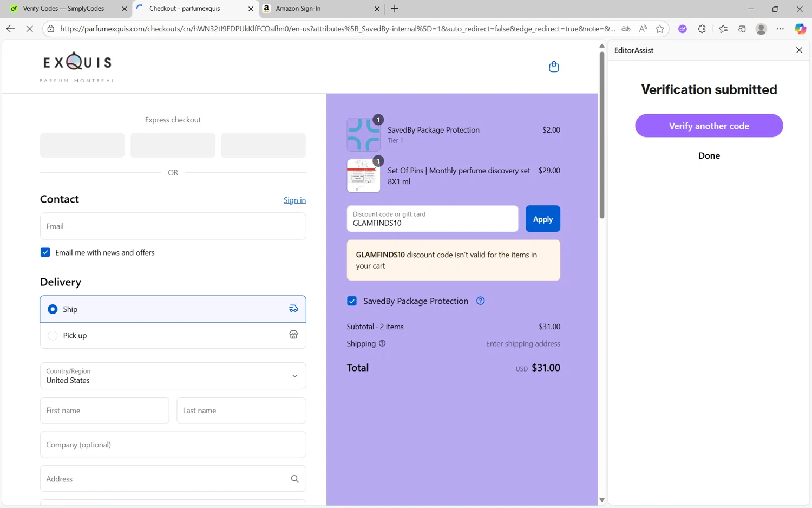This screenshot has width=812, height=508.
Task: Close the Amazon Sign-In tab
Action: tap(377, 9)
